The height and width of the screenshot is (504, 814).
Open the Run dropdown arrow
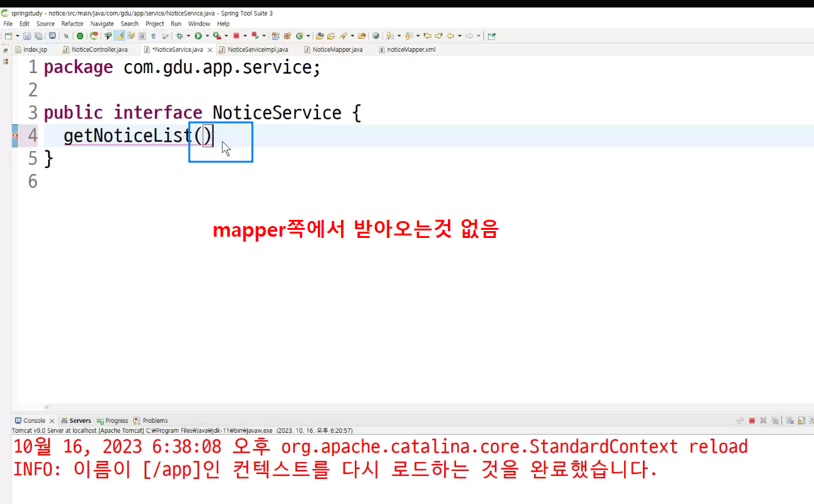coord(207,36)
